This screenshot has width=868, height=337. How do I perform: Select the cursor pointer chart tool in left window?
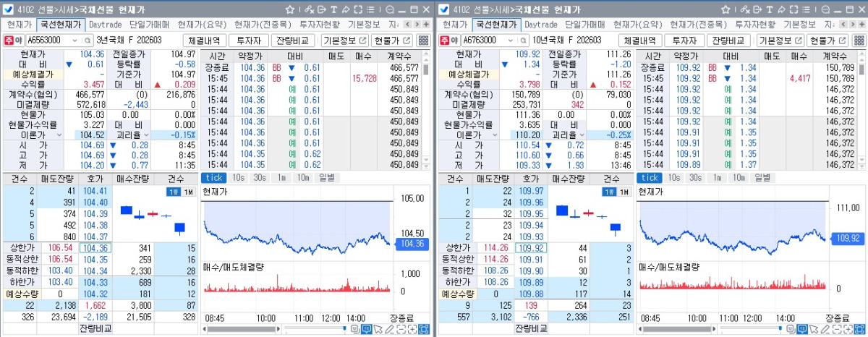pyautogui.click(x=378, y=329)
